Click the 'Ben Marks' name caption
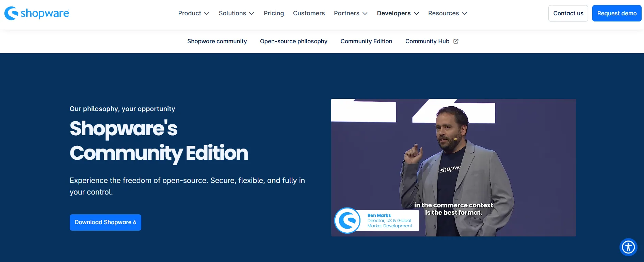The width and height of the screenshot is (644, 262). point(379,215)
